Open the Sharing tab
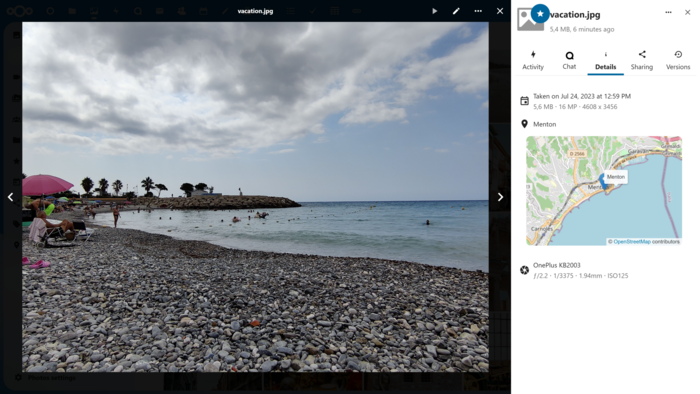Screen dimensions: 700x394 tap(642, 61)
